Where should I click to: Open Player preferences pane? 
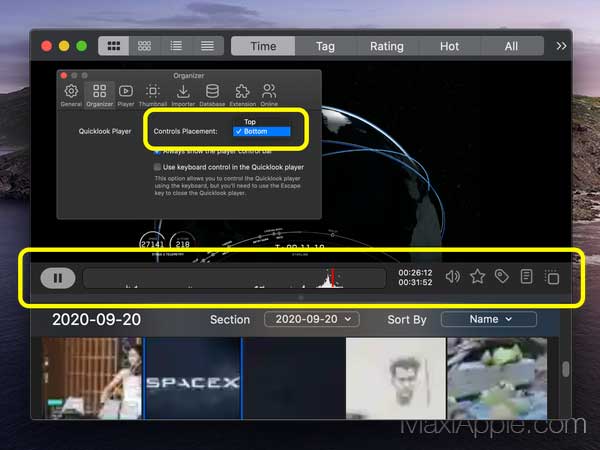[x=126, y=95]
